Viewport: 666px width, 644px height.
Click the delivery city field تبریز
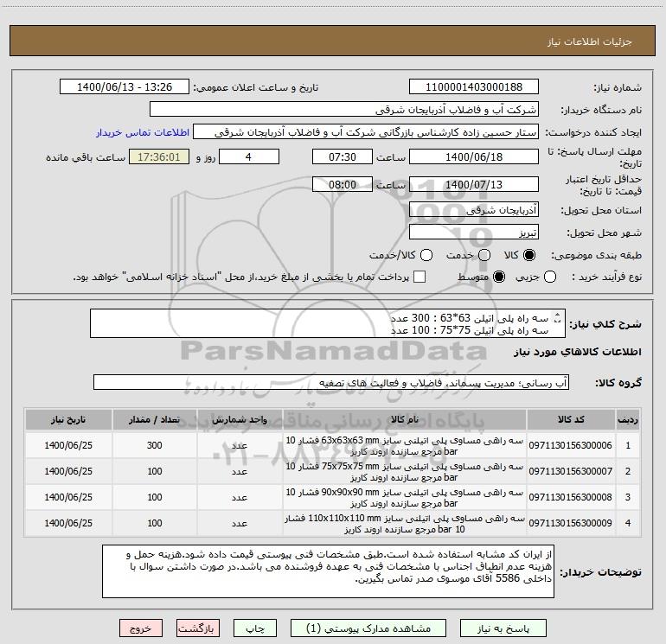click(x=474, y=233)
